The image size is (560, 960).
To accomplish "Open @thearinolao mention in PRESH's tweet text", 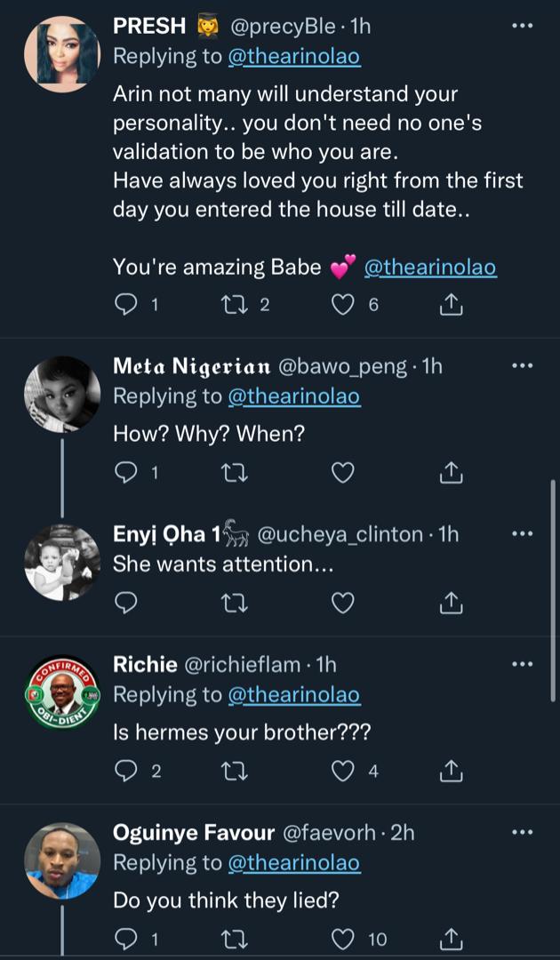I will (x=431, y=267).
